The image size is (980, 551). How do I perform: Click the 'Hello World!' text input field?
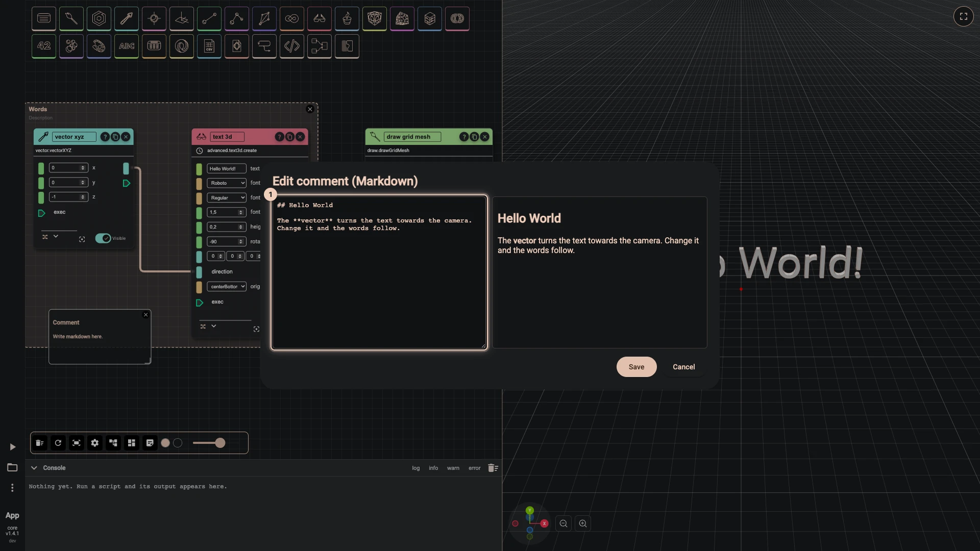click(227, 168)
